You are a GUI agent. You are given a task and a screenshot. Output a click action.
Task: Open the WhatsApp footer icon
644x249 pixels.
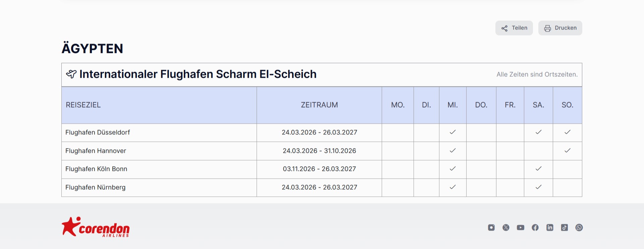(579, 228)
